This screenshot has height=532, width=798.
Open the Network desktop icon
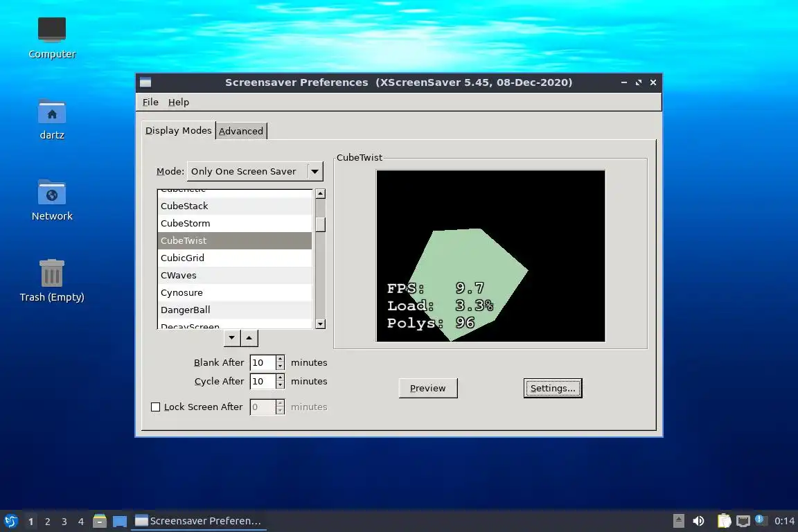52,200
